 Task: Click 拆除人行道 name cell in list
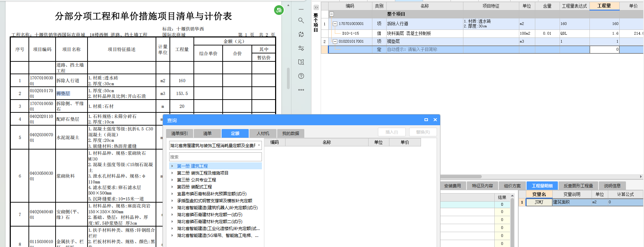click(424, 24)
